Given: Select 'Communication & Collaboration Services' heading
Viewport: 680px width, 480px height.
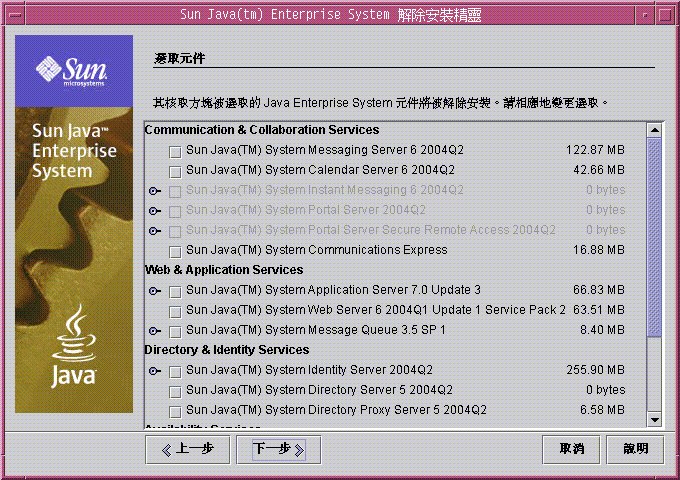Looking at the screenshot, I should pyautogui.click(x=262, y=130).
